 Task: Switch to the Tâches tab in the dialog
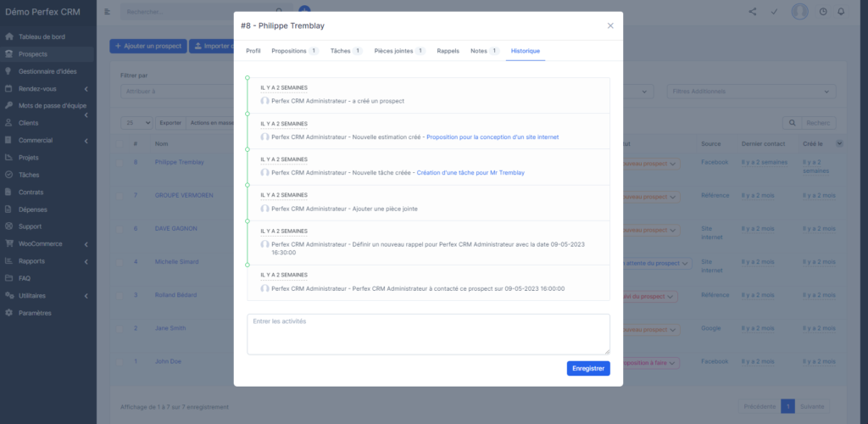coord(346,51)
